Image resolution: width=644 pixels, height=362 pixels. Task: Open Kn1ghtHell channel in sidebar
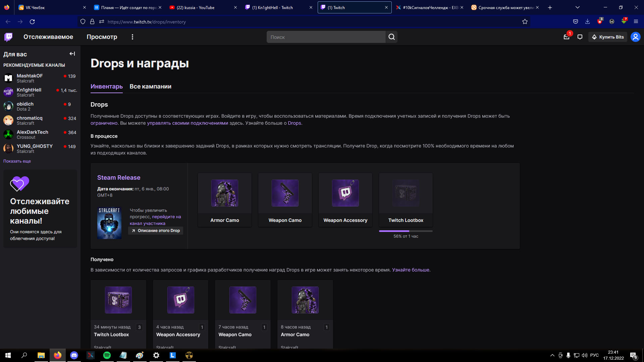point(40,92)
